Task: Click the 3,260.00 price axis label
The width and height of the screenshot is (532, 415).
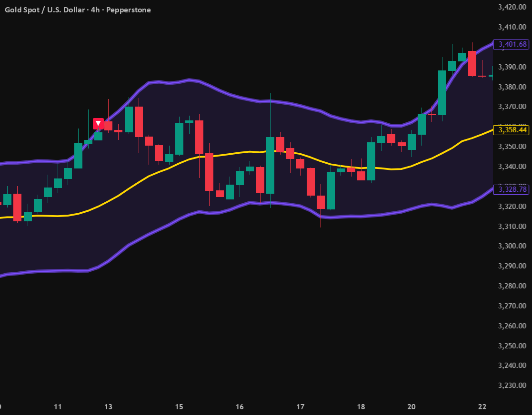Action: (x=512, y=326)
